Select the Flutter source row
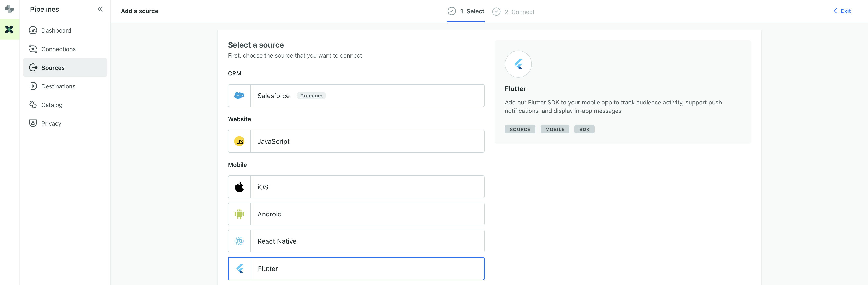The height and width of the screenshot is (285, 868). tap(356, 269)
